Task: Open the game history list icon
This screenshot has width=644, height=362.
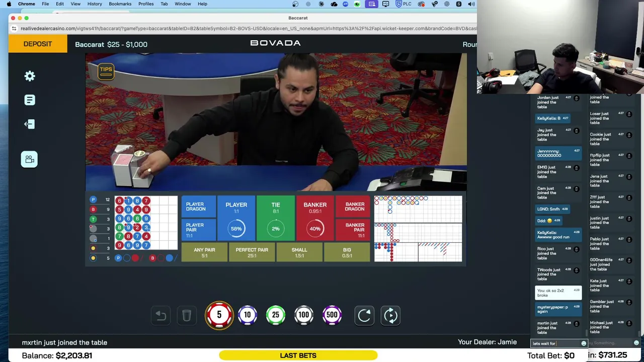Action: (30, 100)
